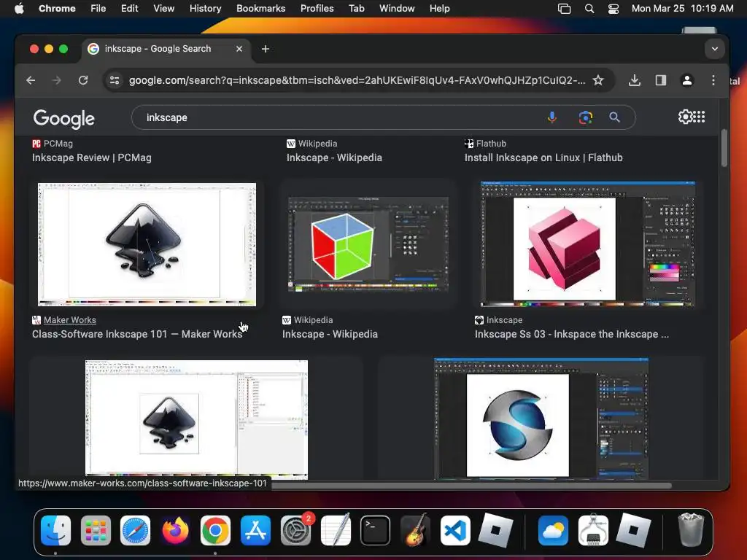Viewport: 747px width, 560px height.
Task: Reload the page with the refresh icon
Action: pos(83,80)
